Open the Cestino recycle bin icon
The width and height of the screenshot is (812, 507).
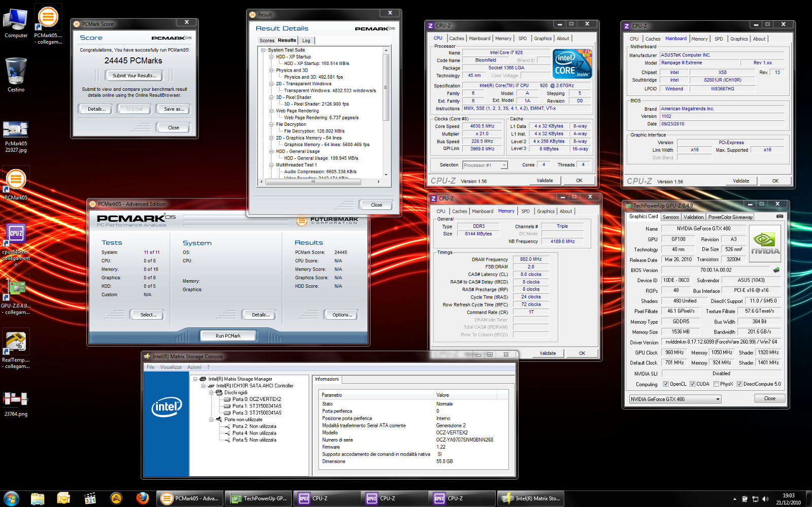pyautogui.click(x=16, y=74)
